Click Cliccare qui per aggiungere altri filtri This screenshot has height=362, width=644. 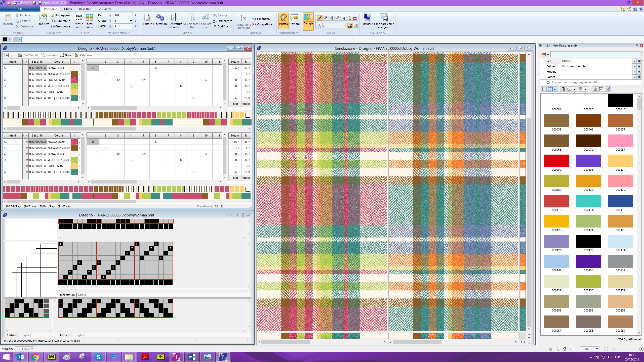click(577, 82)
